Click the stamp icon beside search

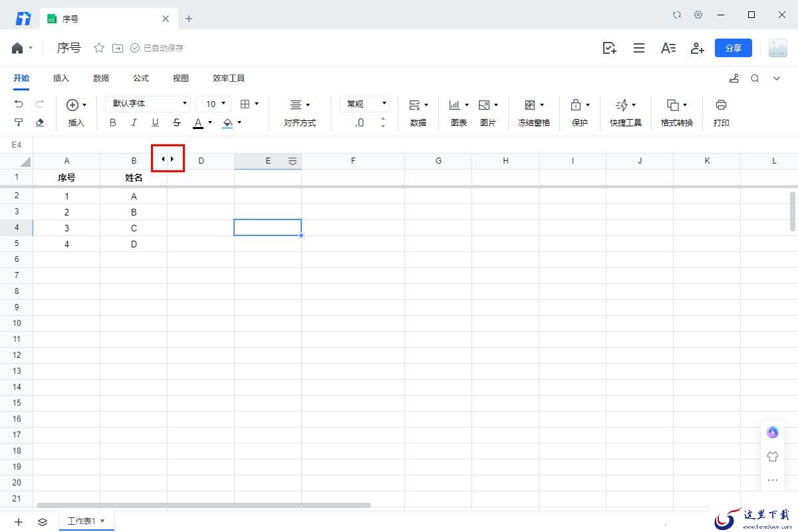click(x=734, y=78)
